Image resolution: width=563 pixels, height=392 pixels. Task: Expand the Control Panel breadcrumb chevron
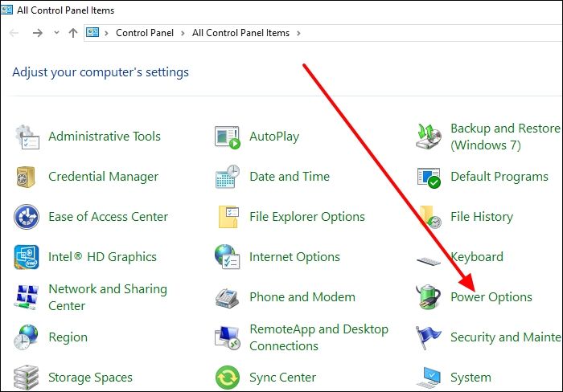click(x=185, y=33)
